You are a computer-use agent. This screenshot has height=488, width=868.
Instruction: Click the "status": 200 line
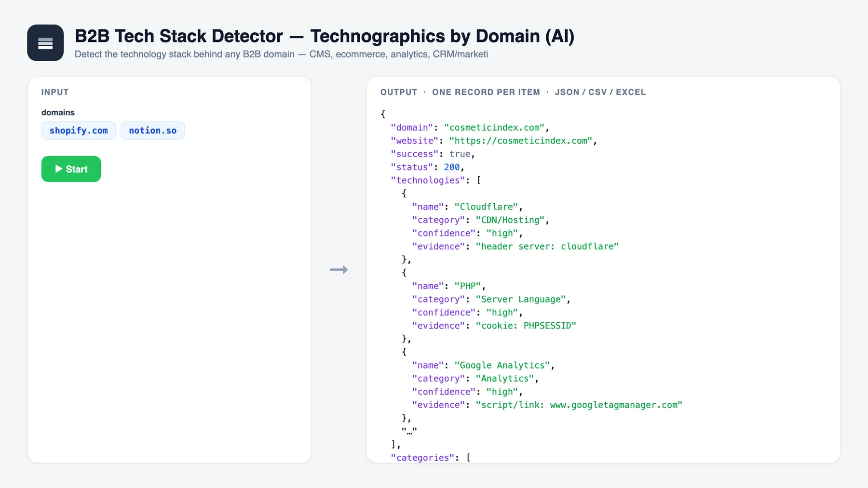pyautogui.click(x=428, y=167)
